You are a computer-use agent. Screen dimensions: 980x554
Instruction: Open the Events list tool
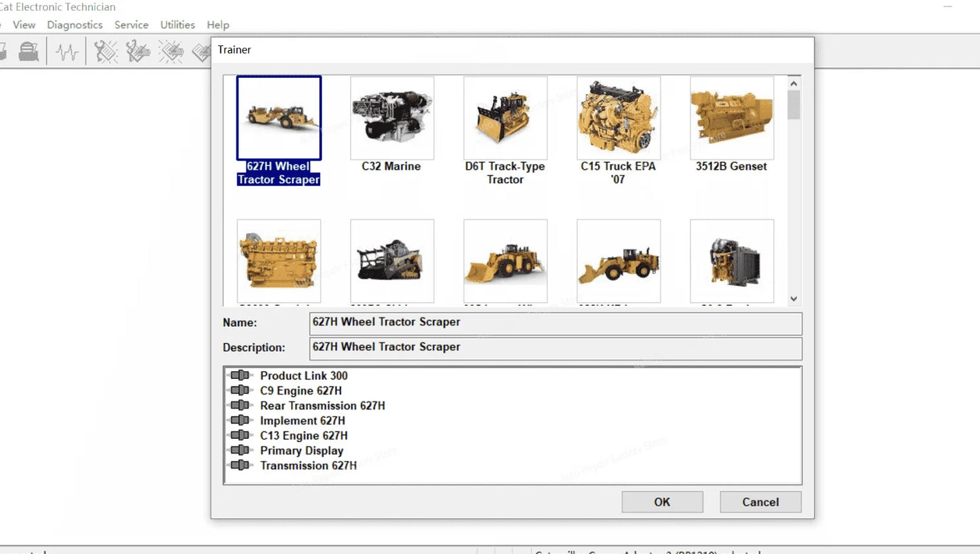coord(172,51)
